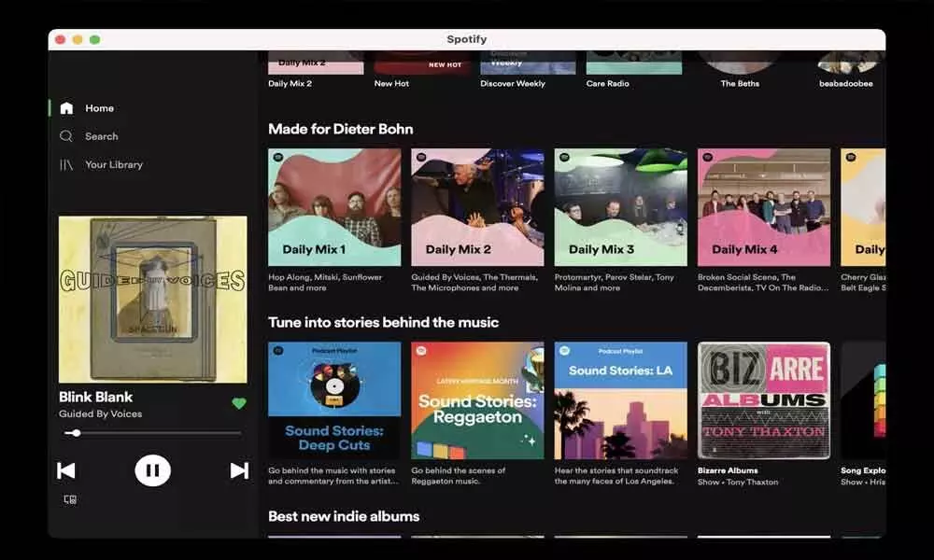Screen dimensions: 934x560
Task: Click the Search magnifier icon
Action: tap(66, 136)
